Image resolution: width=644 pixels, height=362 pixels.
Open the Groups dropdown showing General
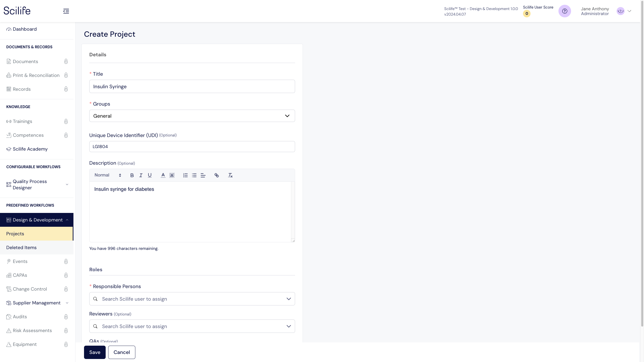pos(192,116)
